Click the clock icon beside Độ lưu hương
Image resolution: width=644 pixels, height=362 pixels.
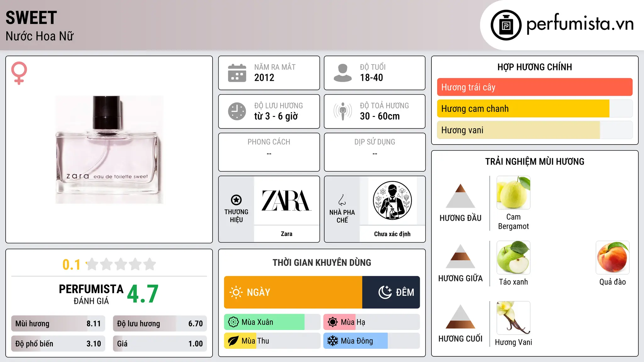point(237,111)
